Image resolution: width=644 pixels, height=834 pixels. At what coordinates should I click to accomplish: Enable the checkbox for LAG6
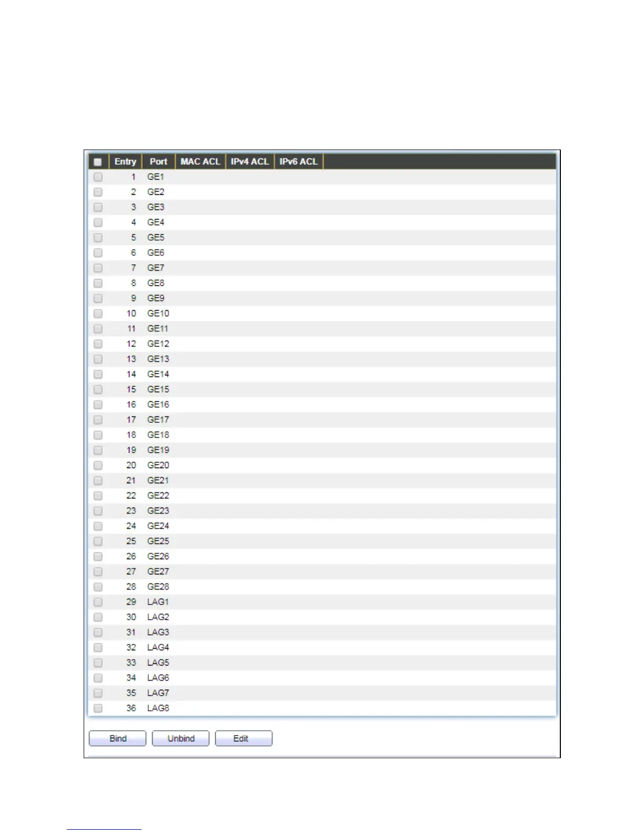98,678
